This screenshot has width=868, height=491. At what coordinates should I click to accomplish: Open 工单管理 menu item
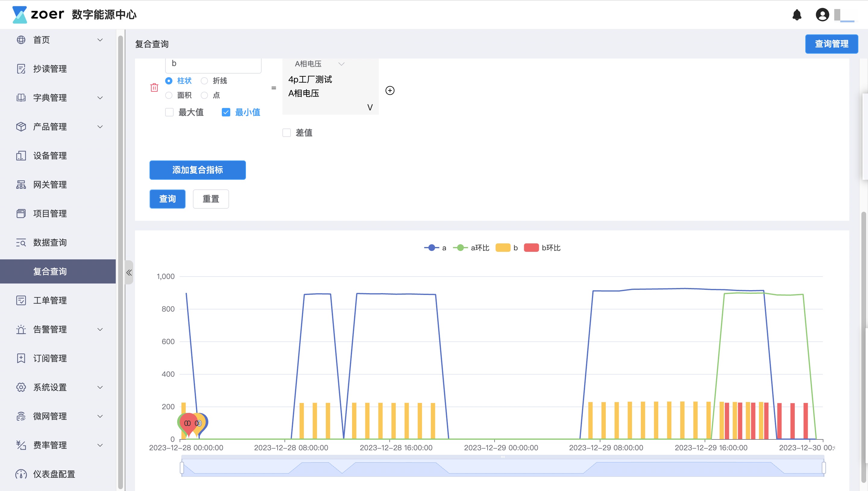pos(58,300)
